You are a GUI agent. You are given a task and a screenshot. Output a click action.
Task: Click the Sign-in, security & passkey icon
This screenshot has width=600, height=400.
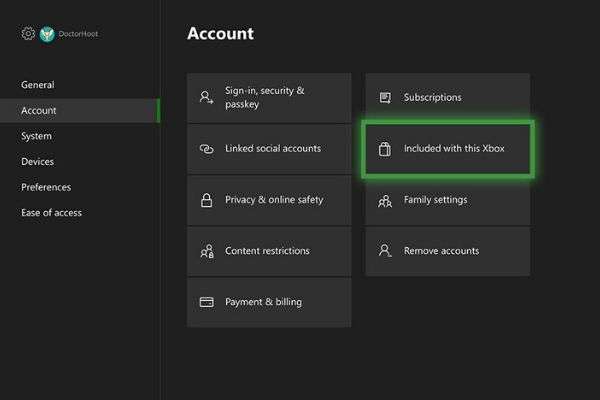pyautogui.click(x=206, y=97)
